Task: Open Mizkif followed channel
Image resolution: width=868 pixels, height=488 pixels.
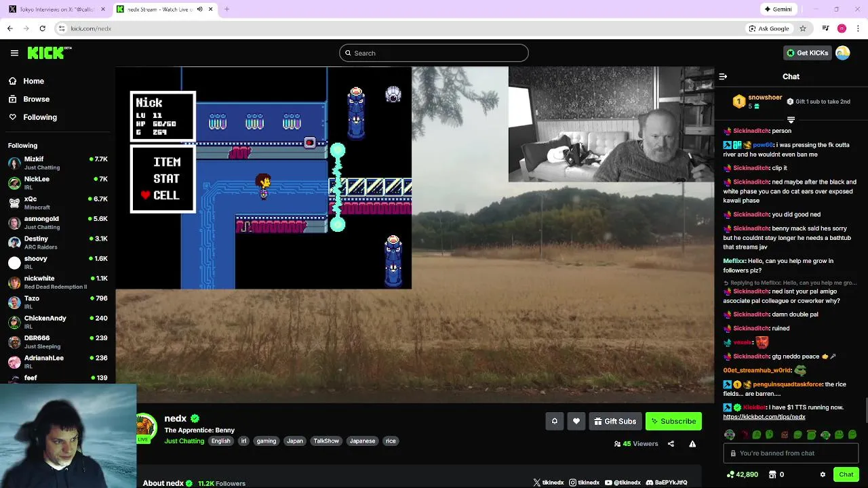Action: tap(57, 163)
